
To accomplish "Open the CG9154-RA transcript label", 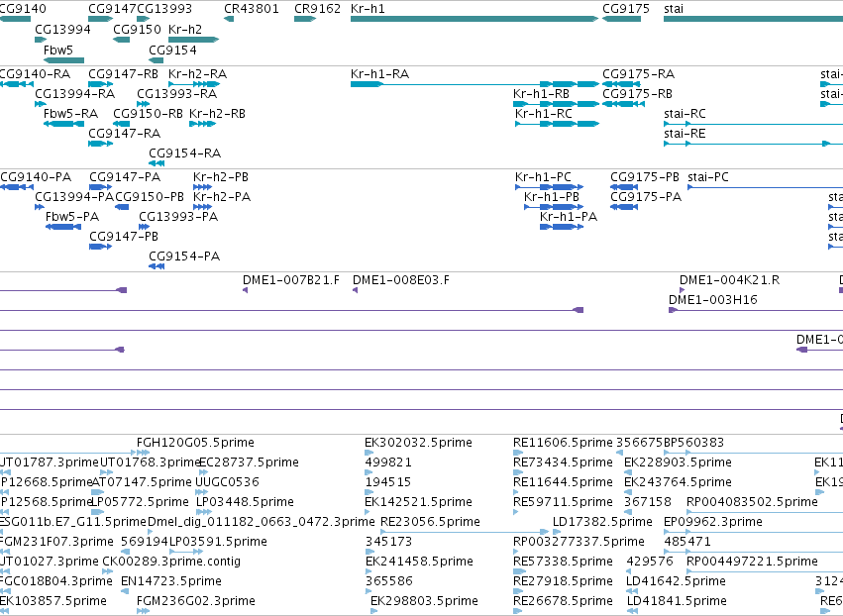I will [x=184, y=154].
